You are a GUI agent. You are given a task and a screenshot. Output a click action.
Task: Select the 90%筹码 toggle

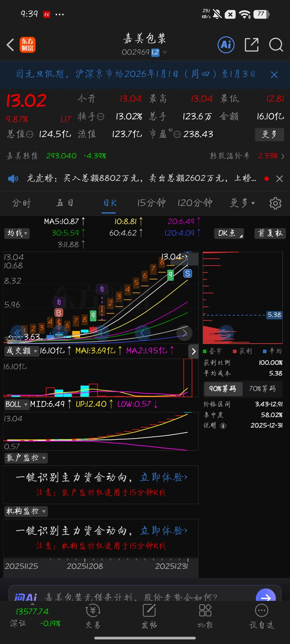223,389
